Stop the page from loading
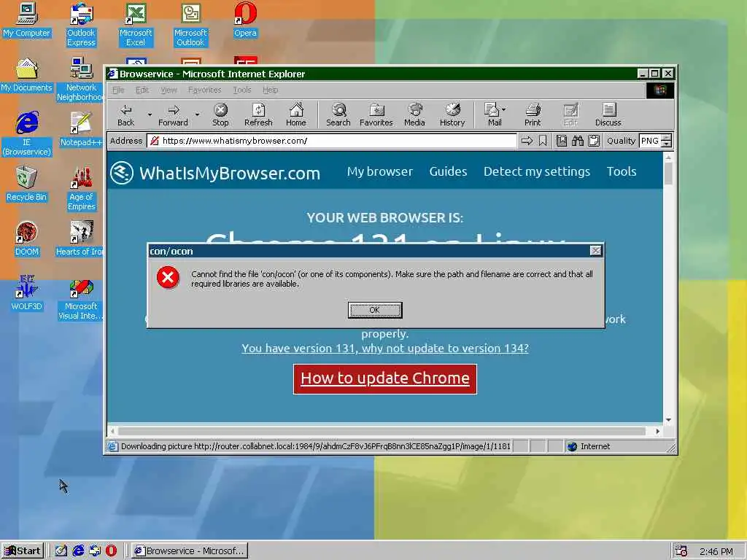This screenshot has width=747, height=560. point(220,114)
